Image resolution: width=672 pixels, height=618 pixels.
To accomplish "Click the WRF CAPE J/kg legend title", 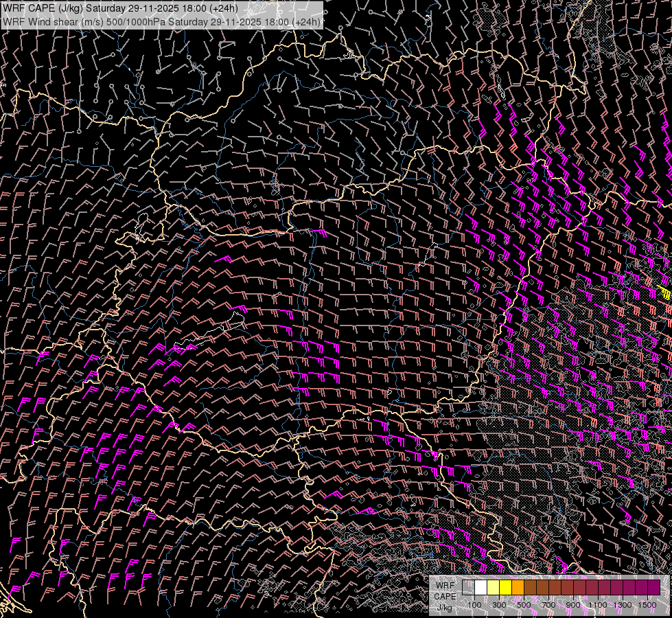I will click(445, 596).
